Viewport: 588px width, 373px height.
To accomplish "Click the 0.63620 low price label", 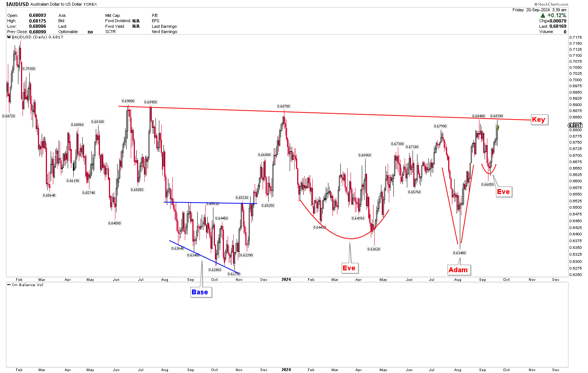I will 374,249.
